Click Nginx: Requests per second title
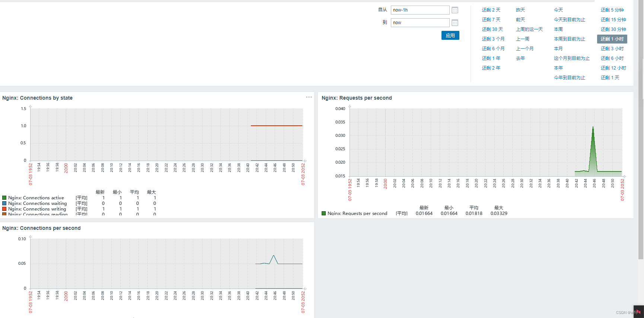 pyautogui.click(x=357, y=98)
